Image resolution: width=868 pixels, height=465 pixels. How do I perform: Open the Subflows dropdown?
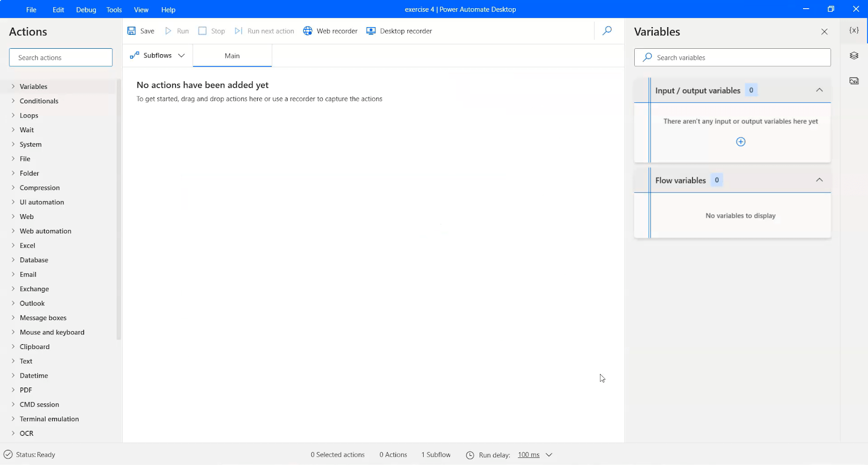click(x=181, y=55)
